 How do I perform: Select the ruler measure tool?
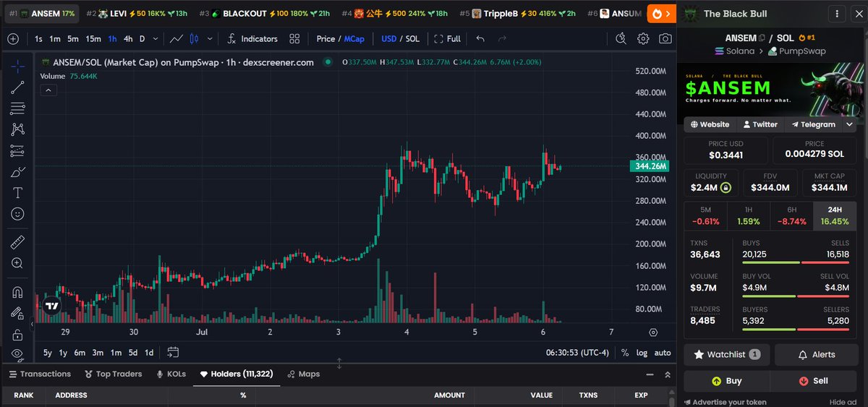pos(17,242)
